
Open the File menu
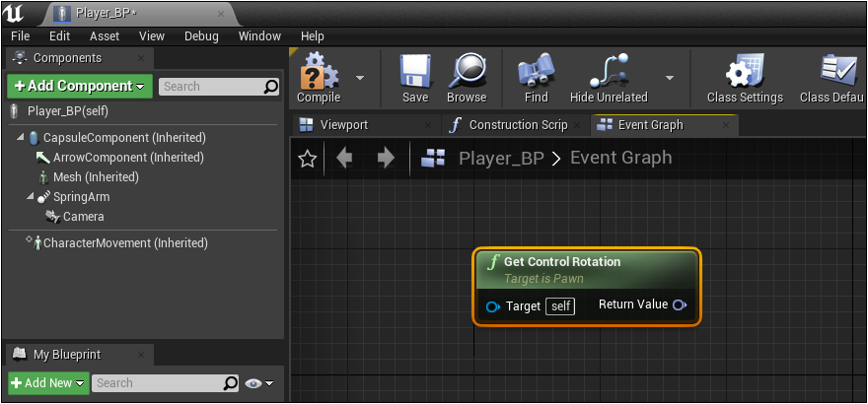coord(21,35)
